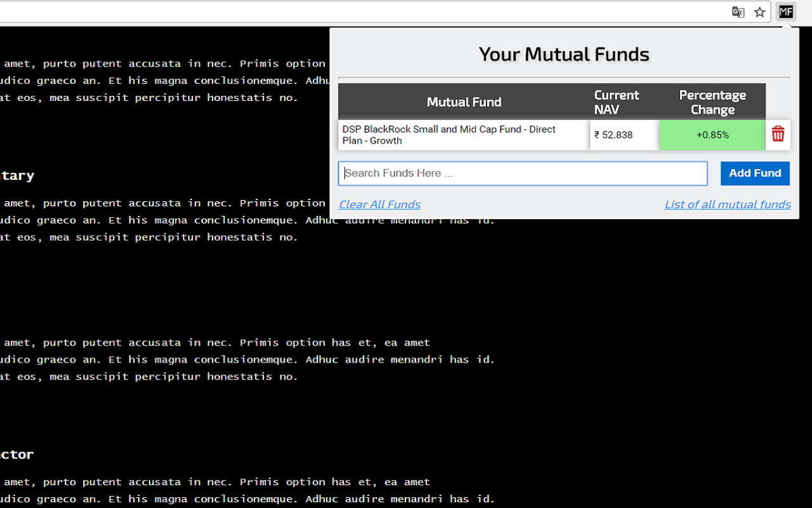
Task: Select the Mutual Fund column header
Action: point(464,102)
